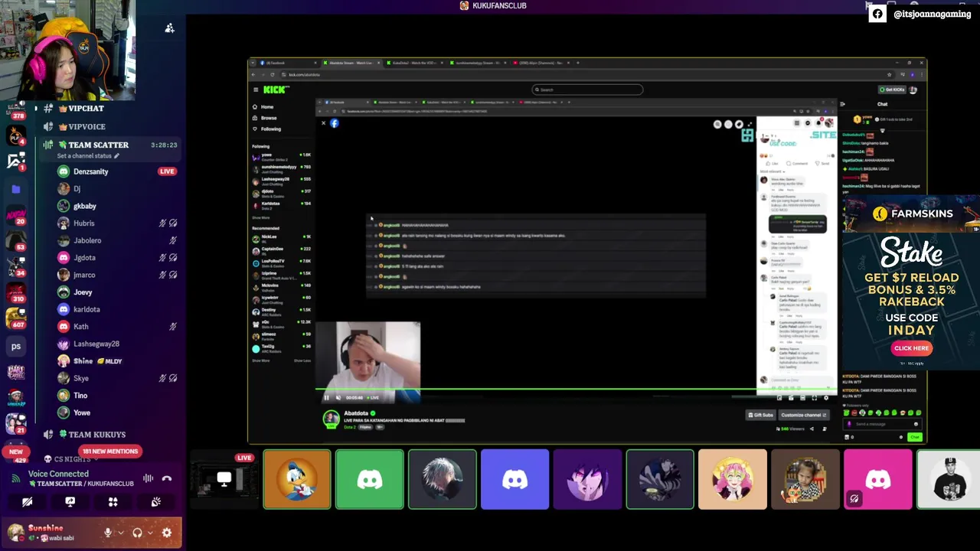This screenshot has height=551, width=980.
Task: Click Stake ad CLICK HERE button
Action: click(x=911, y=348)
